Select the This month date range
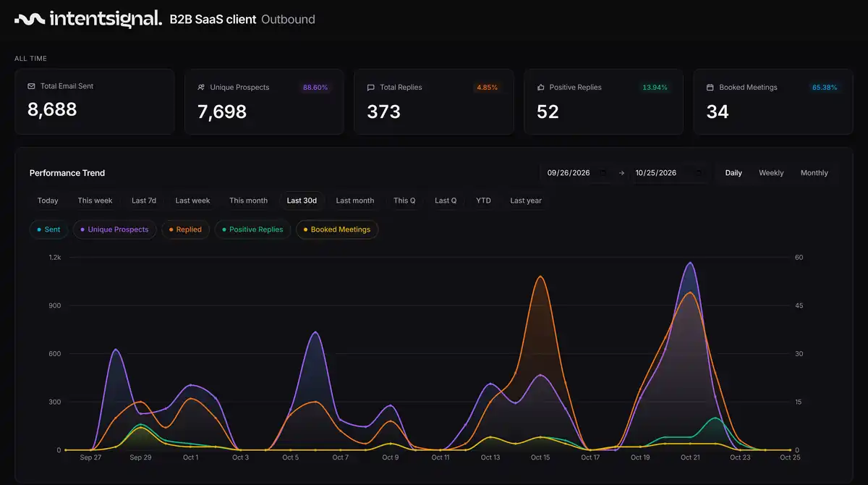The image size is (868, 485). 248,201
